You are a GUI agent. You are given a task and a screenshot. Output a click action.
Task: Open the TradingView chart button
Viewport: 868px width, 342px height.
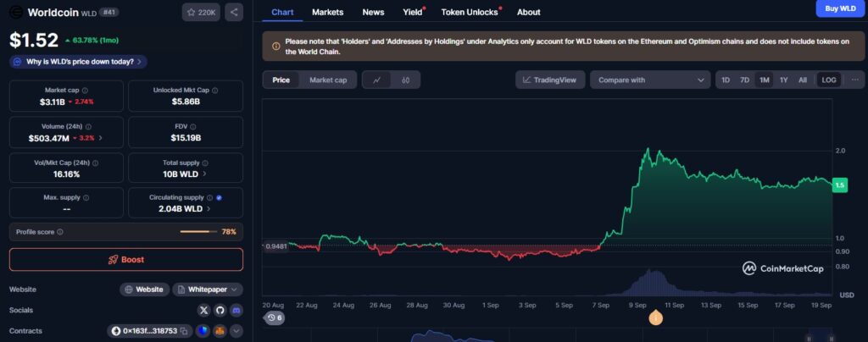(550, 80)
